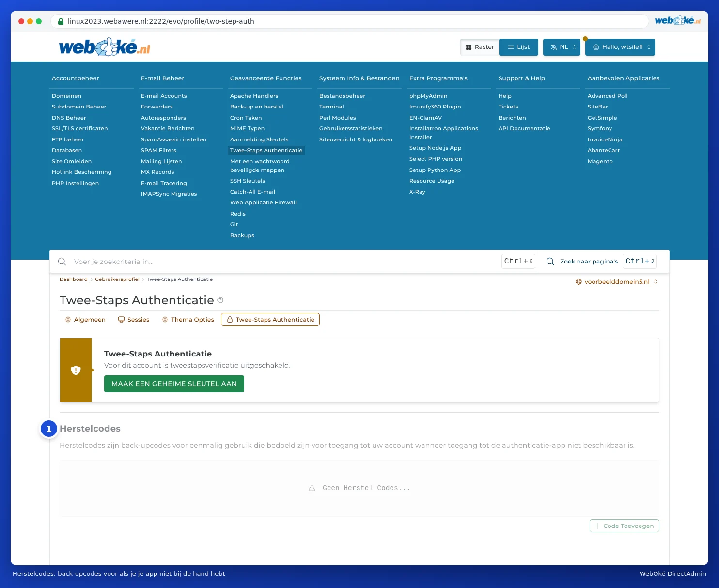Click the globe icon next to voorbeelddomein5.nl
The height and width of the screenshot is (588, 719).
tap(578, 282)
